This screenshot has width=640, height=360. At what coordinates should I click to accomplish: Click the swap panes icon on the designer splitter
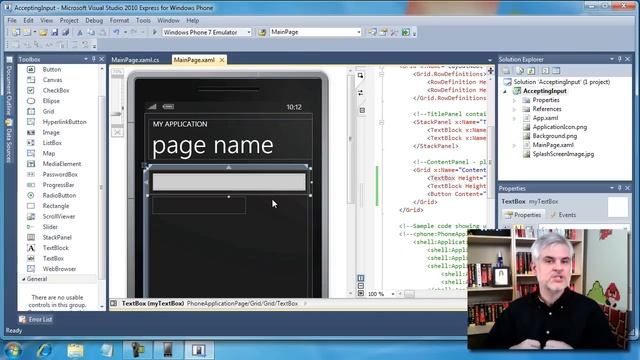point(361,93)
